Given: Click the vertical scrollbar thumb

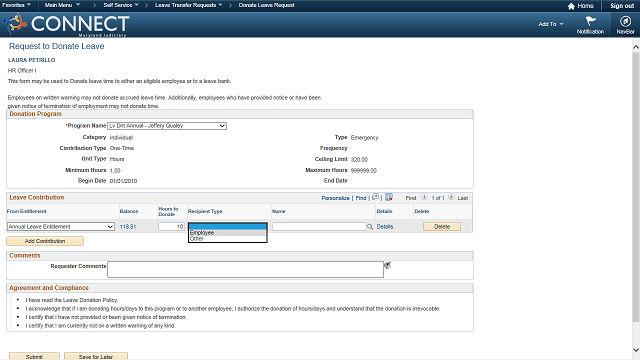Looking at the screenshot, I should pos(636,187).
